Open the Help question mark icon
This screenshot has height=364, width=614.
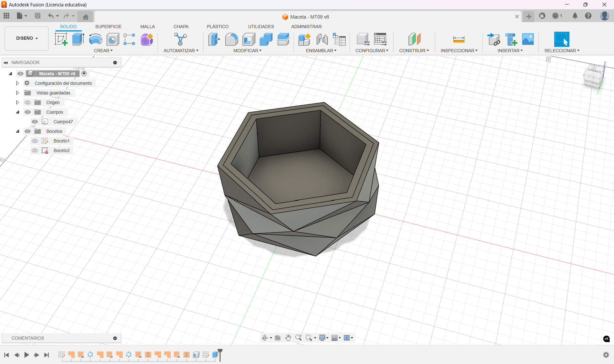pyautogui.click(x=588, y=16)
